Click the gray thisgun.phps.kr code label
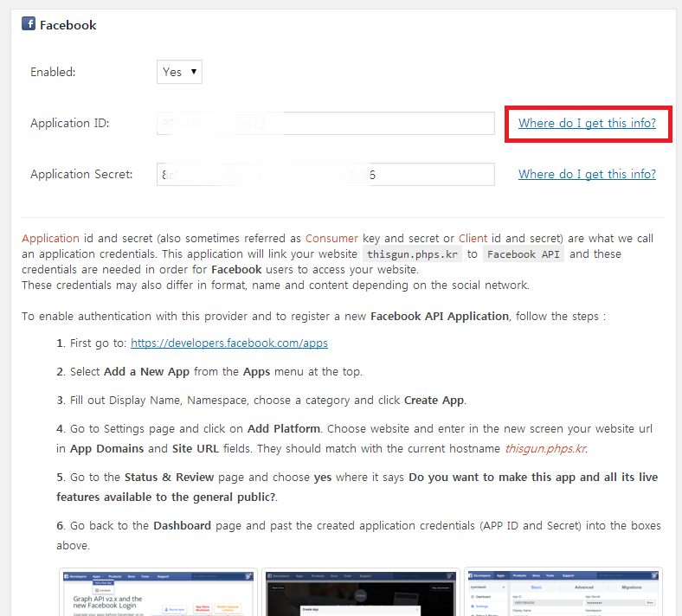The image size is (682, 616). coord(411,254)
